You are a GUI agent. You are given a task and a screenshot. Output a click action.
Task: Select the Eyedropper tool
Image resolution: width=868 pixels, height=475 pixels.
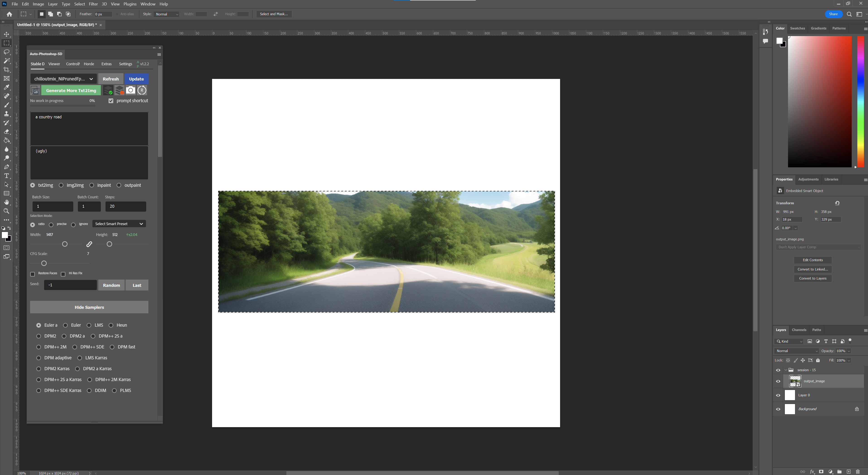(x=7, y=87)
